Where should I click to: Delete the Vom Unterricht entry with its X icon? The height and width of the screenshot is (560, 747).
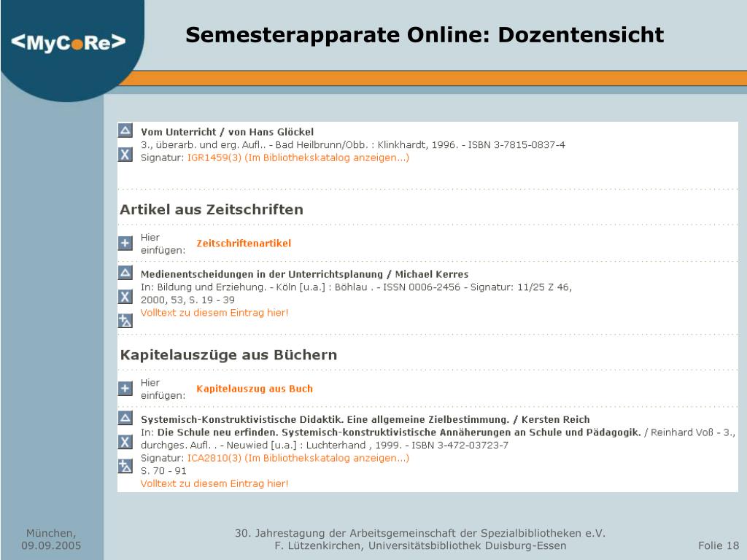point(125,155)
